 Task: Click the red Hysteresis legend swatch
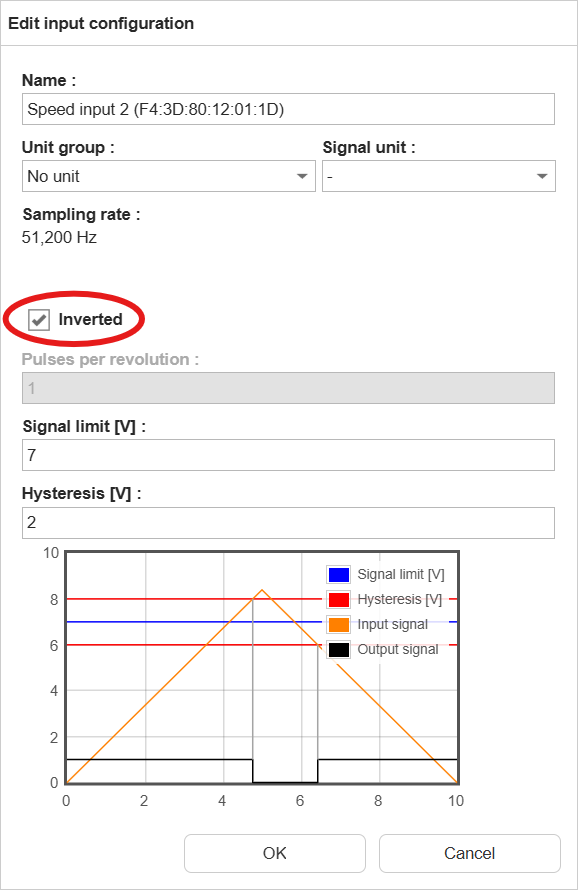tap(339, 599)
